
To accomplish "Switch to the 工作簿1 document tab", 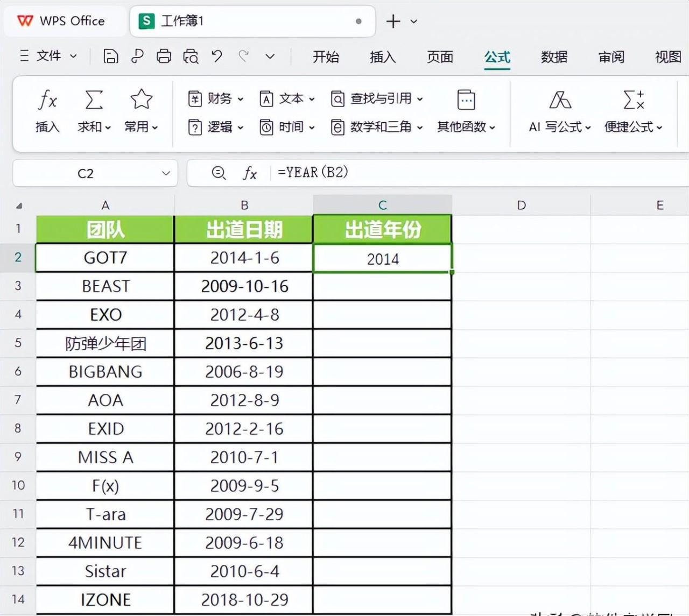I will coord(252,21).
